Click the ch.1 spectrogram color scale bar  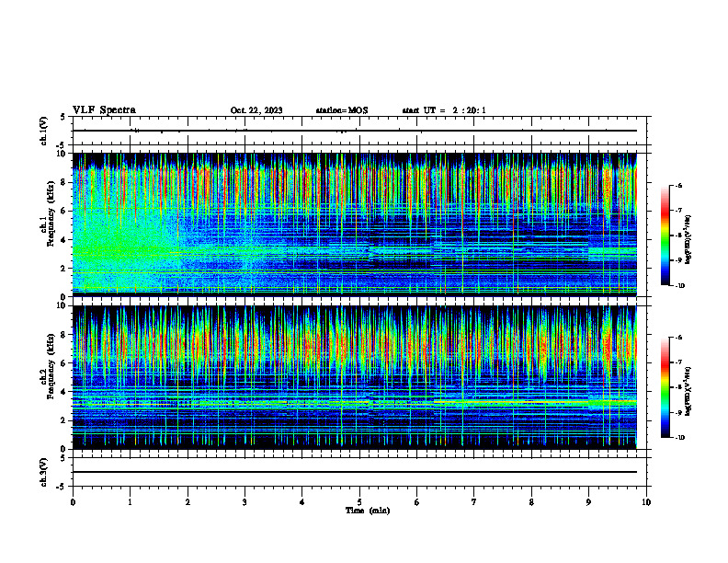[665, 236]
